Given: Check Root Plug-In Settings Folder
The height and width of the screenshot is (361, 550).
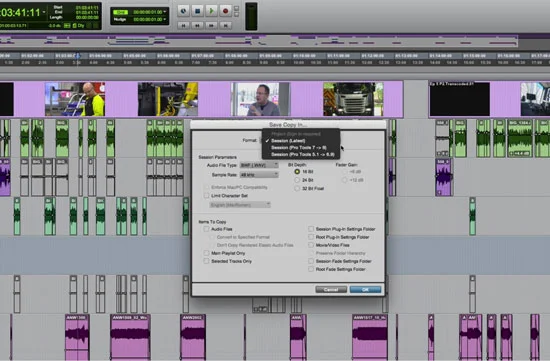Looking at the screenshot, I should pyautogui.click(x=311, y=237).
